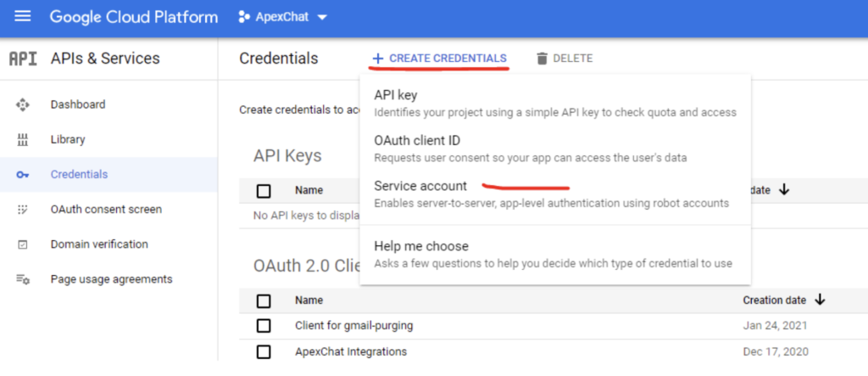This screenshot has width=868, height=376.
Task: Click Creation date column header
Action: coord(775,300)
